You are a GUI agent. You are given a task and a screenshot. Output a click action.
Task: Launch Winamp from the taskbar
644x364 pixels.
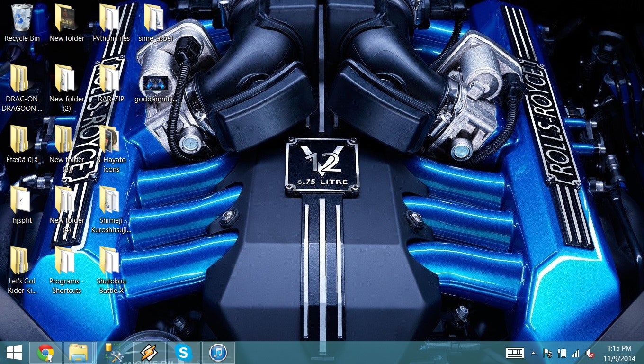click(149, 353)
